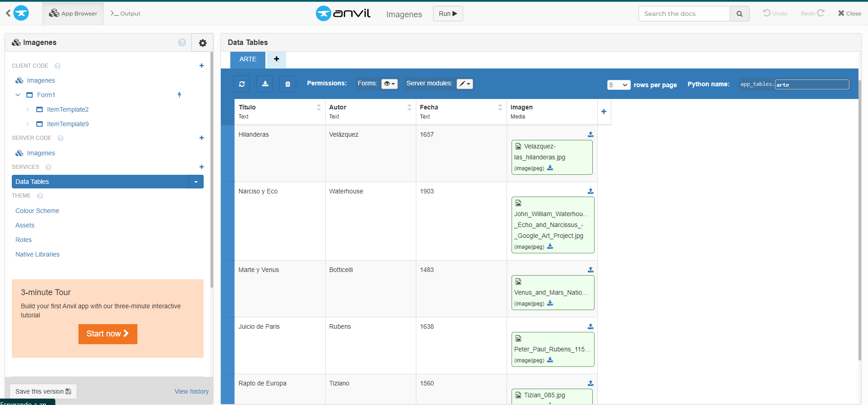Screen dimensions: 868x405
Task: Click the Python name arte input field
Action: pyautogui.click(x=812, y=84)
